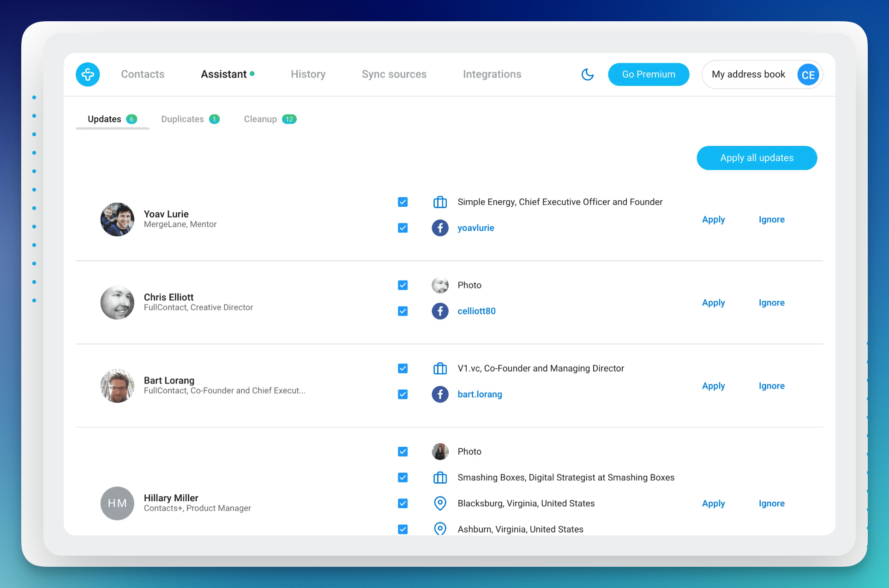
Task: Ignore updates for Bart Lorang
Action: click(771, 386)
